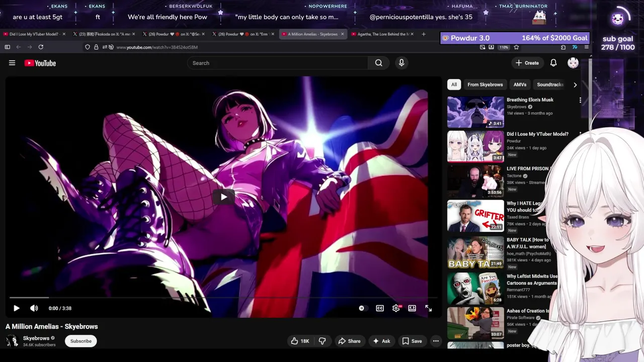Viewport: 644px width, 362px height.
Task: Open the player settings gear
Action: (x=396, y=308)
